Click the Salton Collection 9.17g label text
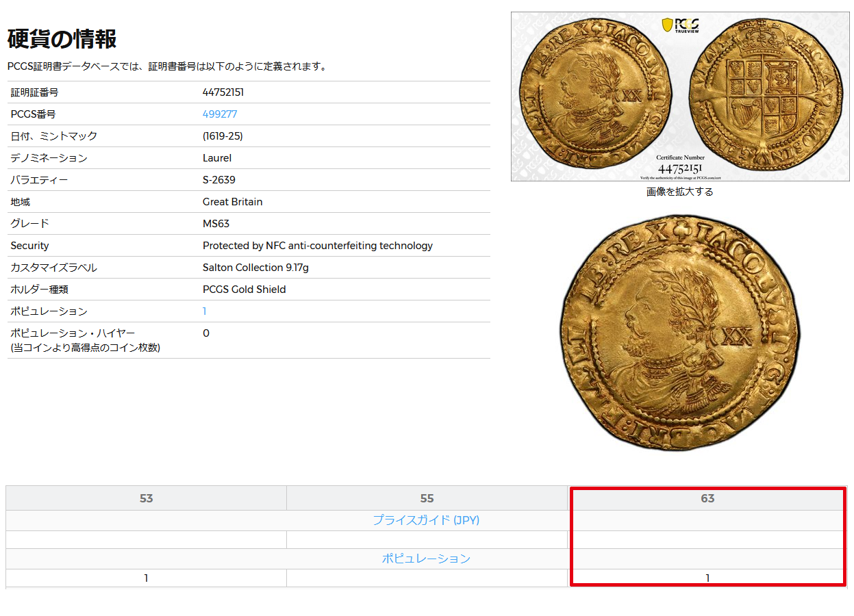 255,268
